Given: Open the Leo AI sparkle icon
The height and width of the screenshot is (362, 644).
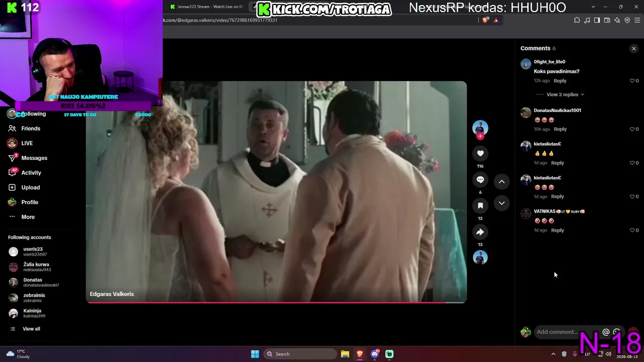Looking at the screenshot, I should click(x=617, y=20).
